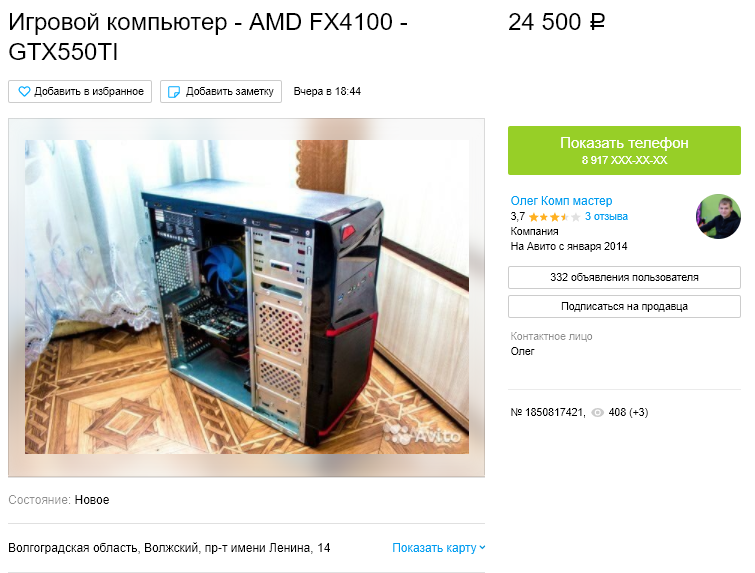Click the chevron beside Показать карту
This screenshot has height=573, width=755.
pos(482,548)
